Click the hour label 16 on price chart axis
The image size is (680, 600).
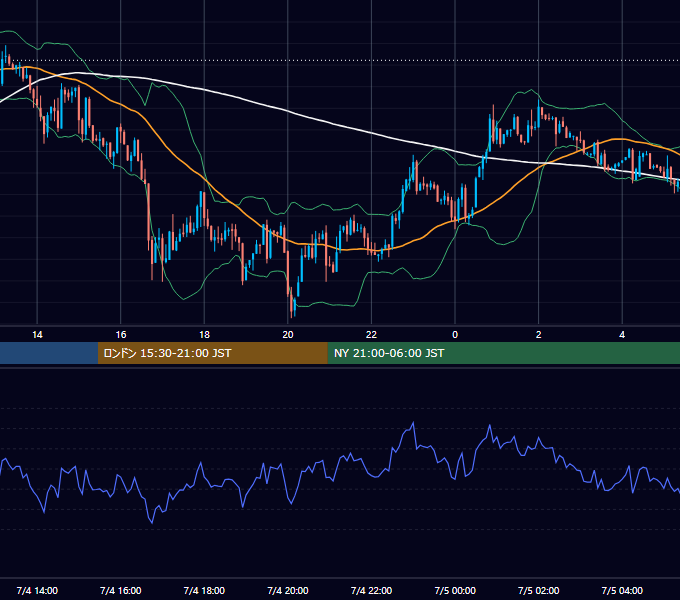pyautogui.click(x=121, y=335)
